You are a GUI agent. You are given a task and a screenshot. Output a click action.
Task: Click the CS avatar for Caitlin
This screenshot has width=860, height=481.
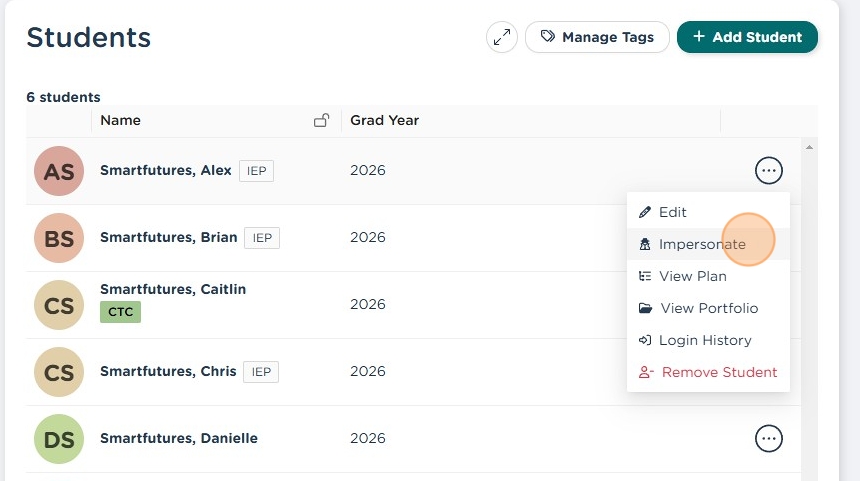coord(59,305)
